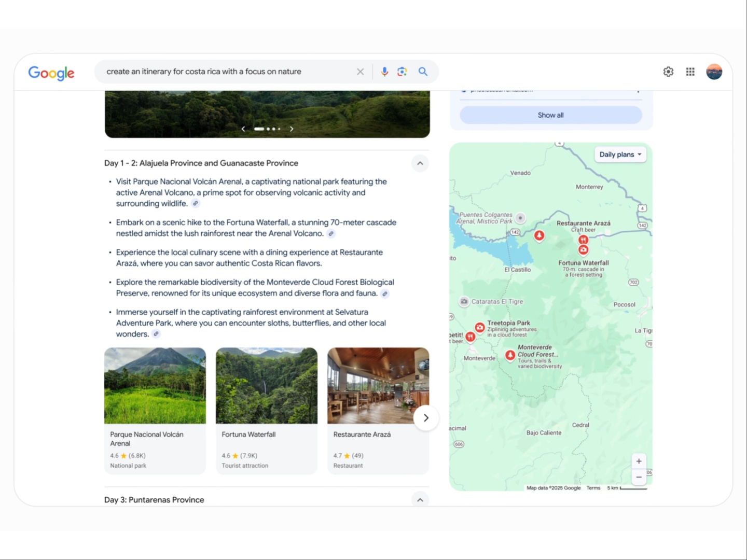Zoom out on the map

(639, 477)
